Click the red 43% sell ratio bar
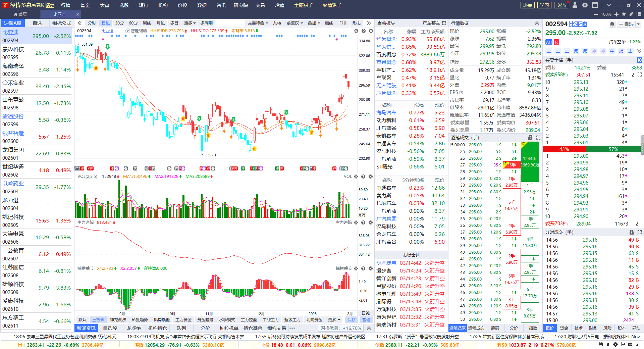Image resolution: width=644 pixels, height=349 pixels. click(x=564, y=149)
